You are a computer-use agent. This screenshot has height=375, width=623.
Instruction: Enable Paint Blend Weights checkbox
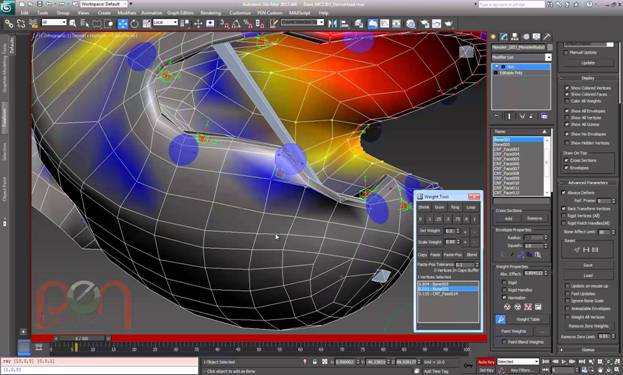coord(504,342)
